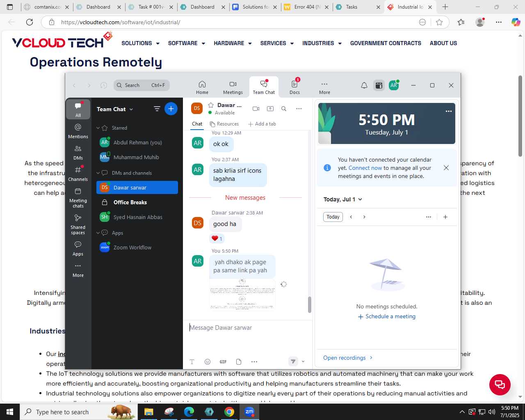Open Meeting chats in the sidebar
This screenshot has width=525, height=420.
[x=78, y=197]
